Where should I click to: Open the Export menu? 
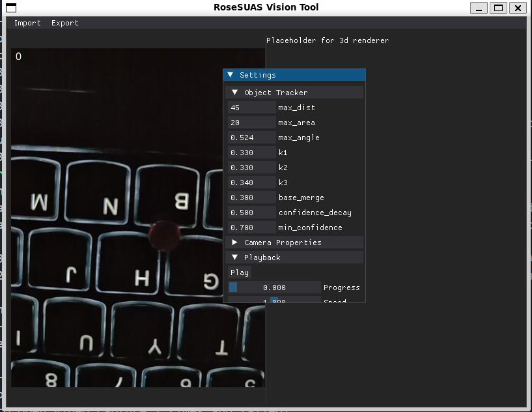tap(65, 23)
